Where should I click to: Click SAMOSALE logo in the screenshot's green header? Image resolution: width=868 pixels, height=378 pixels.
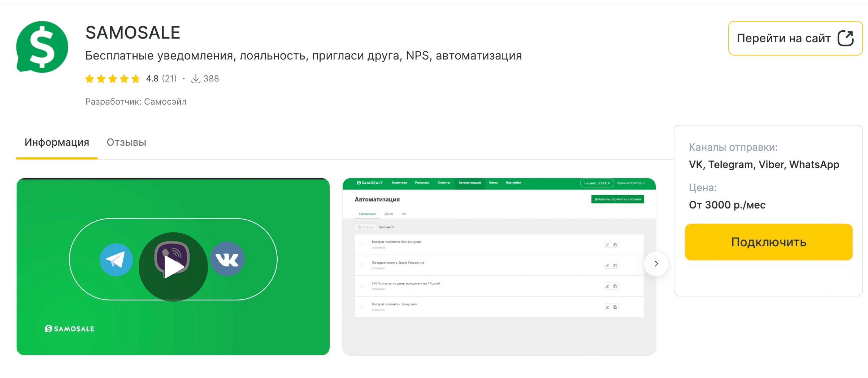tap(369, 183)
